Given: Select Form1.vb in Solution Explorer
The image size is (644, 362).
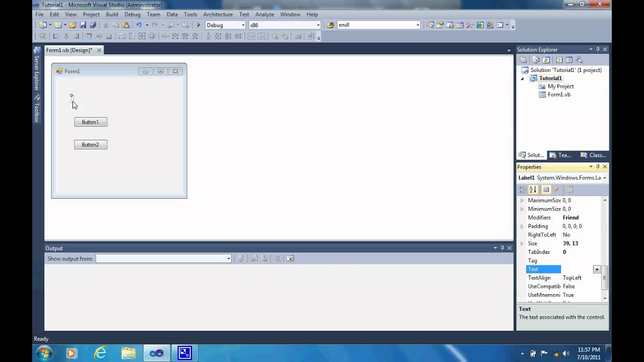Looking at the screenshot, I should pyautogui.click(x=559, y=95).
